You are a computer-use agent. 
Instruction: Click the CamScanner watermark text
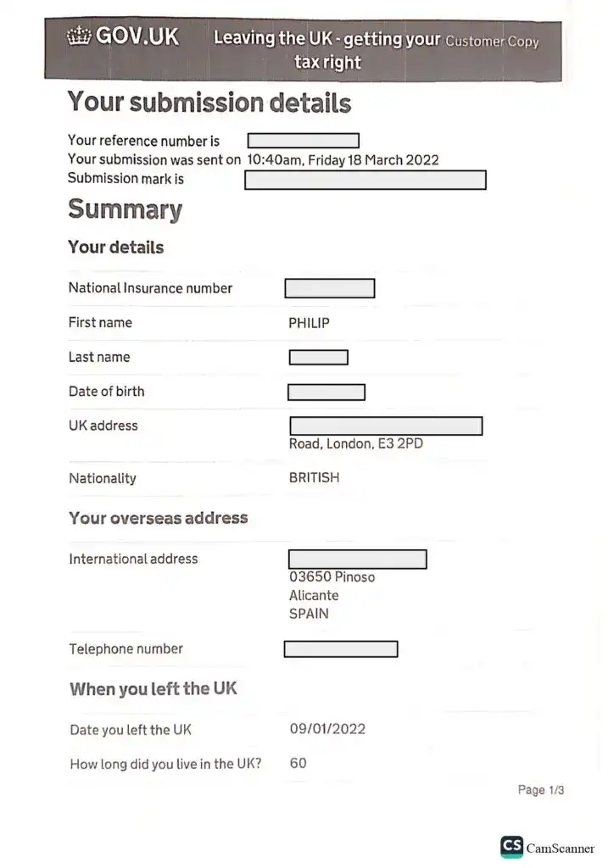[560, 849]
